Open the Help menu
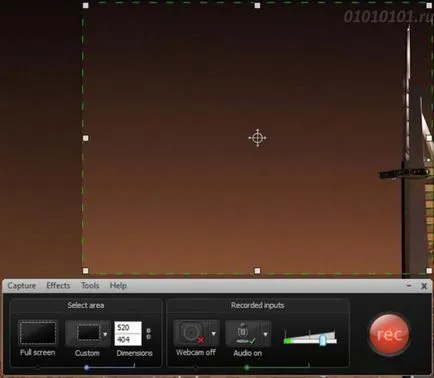The width and height of the screenshot is (434, 378). (x=118, y=286)
